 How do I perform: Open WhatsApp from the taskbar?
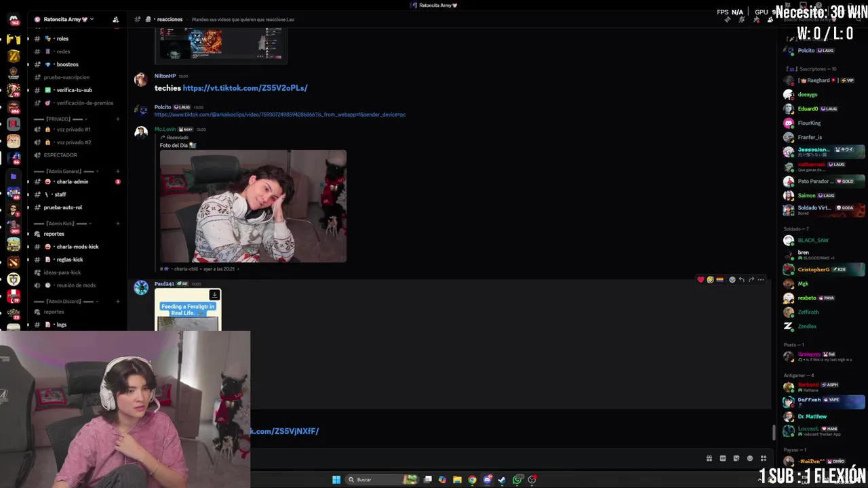point(517,480)
